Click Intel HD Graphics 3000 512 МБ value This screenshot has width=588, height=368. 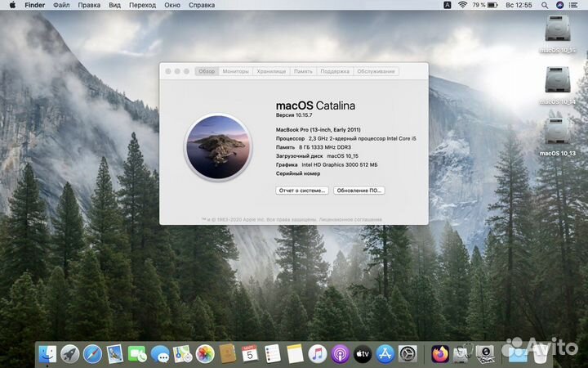(x=340, y=164)
